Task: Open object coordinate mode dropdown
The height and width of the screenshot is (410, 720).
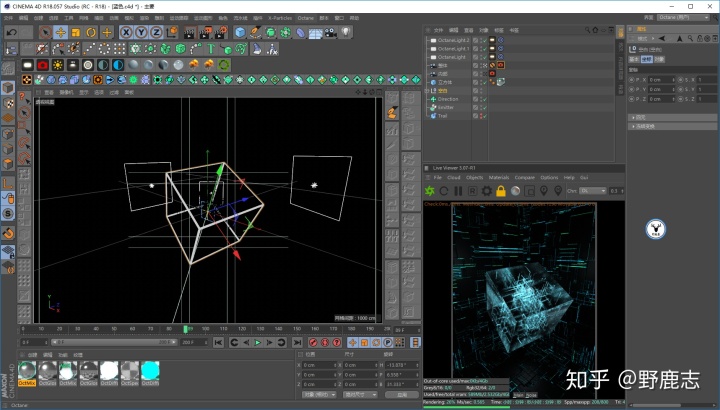Action: tap(319, 394)
